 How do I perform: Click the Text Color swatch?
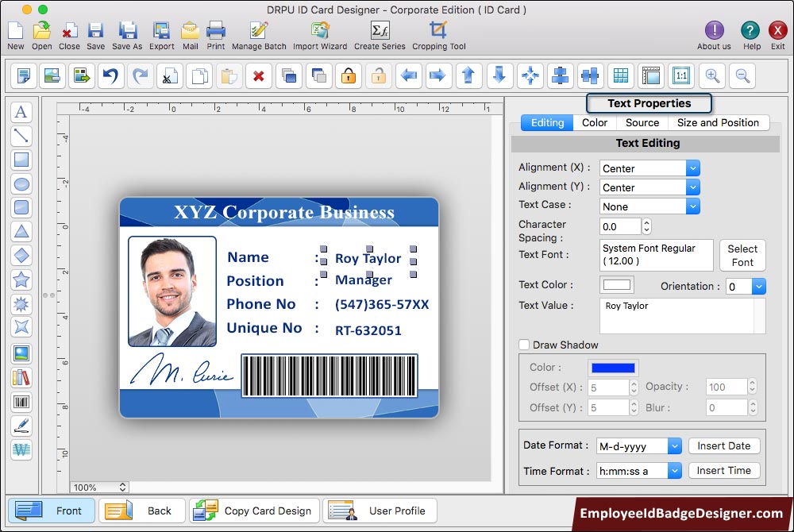617,285
